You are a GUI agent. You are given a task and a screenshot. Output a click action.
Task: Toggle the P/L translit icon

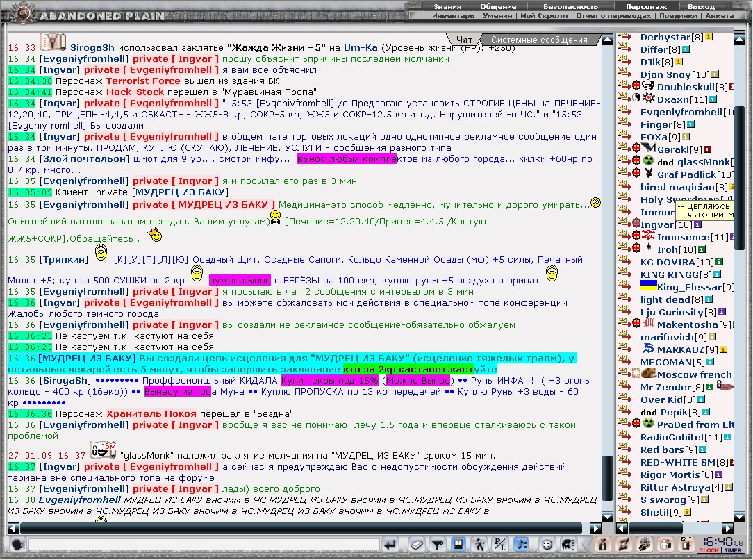point(500,544)
